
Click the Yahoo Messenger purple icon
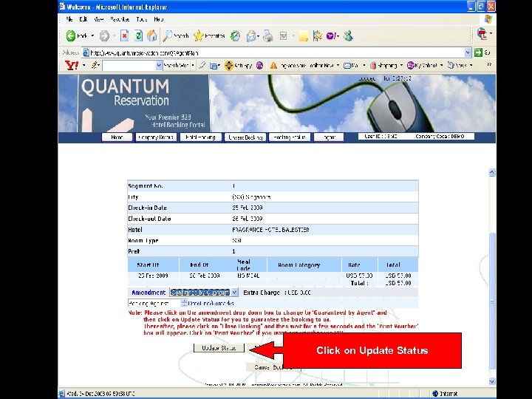click(x=331, y=35)
